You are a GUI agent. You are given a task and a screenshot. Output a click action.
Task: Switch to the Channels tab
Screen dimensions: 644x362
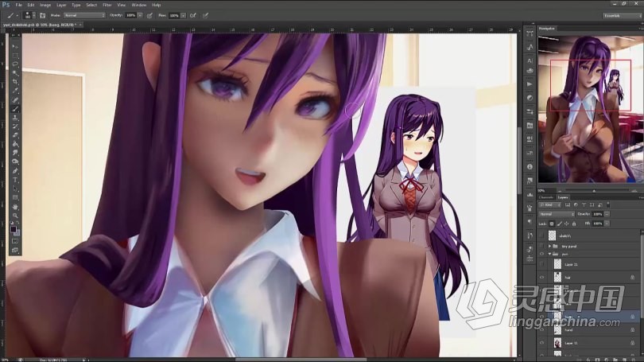[546, 197]
